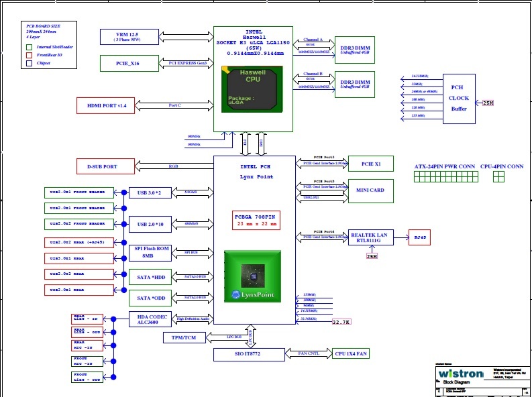Click the USB3.0x1 REAR box
Screen dimensions: 532x397
tap(79, 258)
